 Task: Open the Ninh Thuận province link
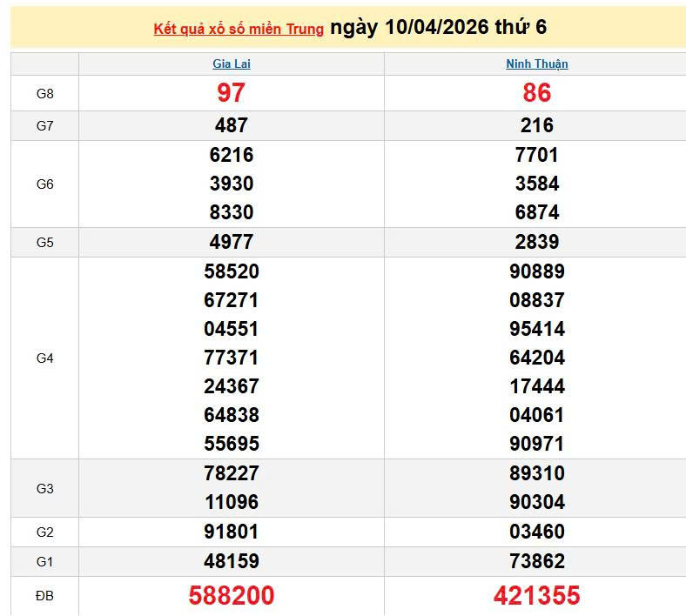(537, 64)
